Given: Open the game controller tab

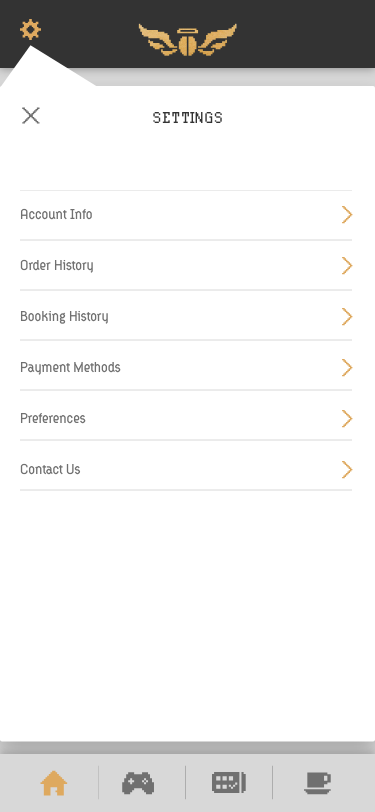Looking at the screenshot, I should point(138,783).
